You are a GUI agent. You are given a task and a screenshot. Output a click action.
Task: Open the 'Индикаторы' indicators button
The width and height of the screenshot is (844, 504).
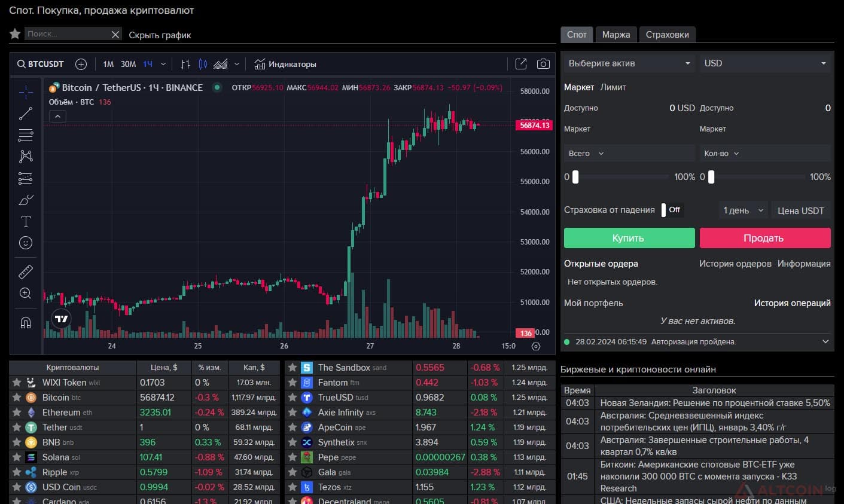coord(285,64)
